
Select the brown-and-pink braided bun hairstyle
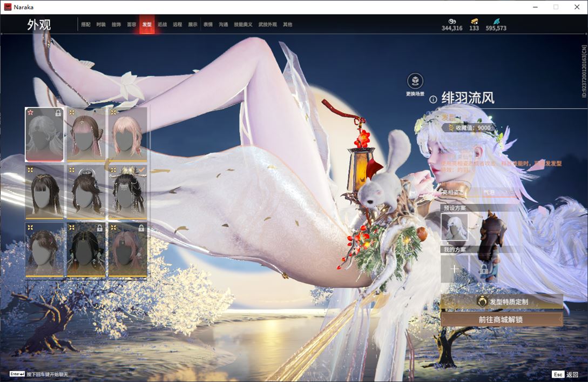[x=86, y=135]
